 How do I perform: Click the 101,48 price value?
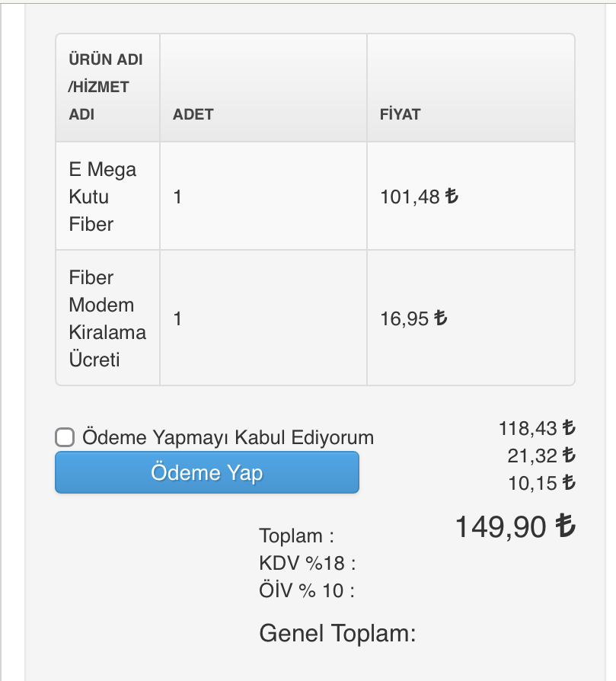tap(410, 197)
